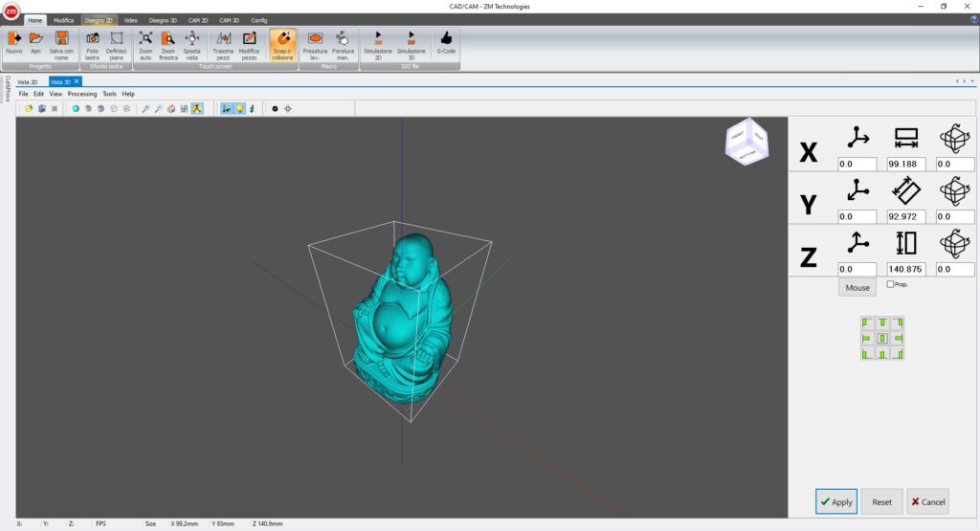Click the ZM application logo button

[11, 11]
